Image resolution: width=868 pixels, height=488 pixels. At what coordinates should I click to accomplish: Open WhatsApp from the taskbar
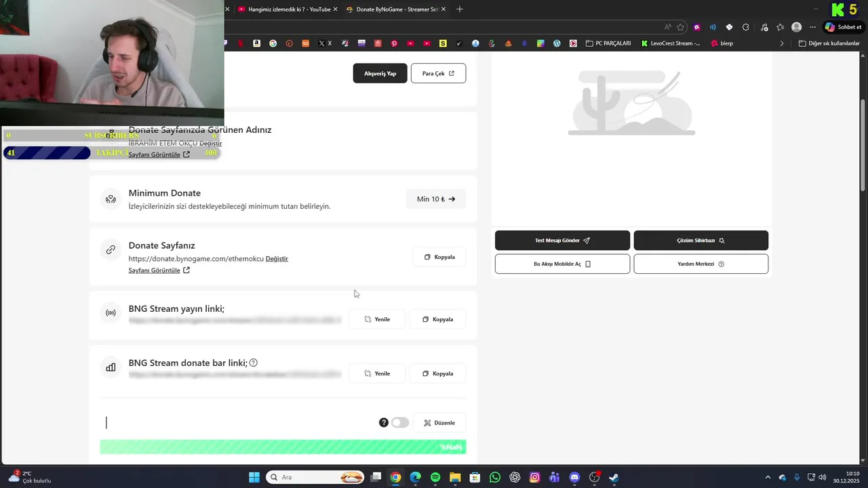coord(495,477)
